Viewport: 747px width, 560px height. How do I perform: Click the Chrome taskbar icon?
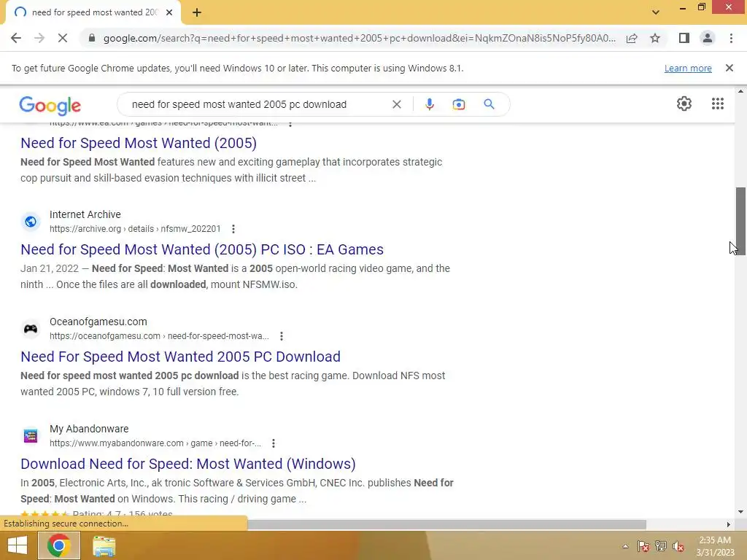[x=58, y=545]
